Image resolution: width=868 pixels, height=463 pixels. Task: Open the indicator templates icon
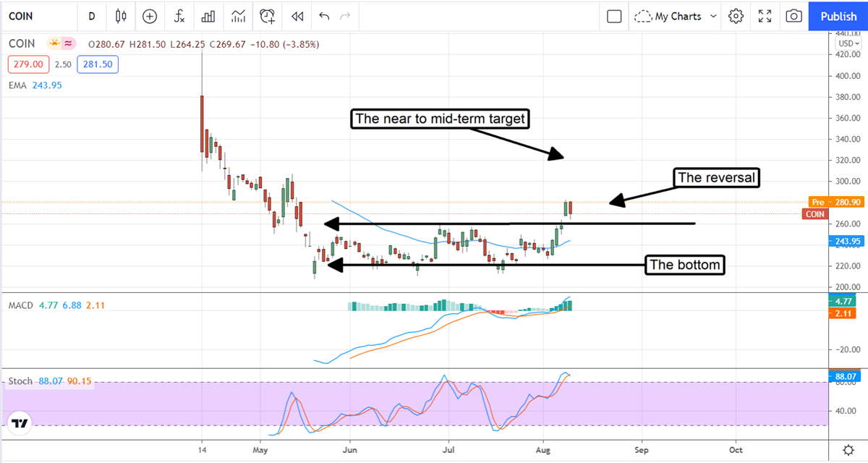tap(238, 16)
